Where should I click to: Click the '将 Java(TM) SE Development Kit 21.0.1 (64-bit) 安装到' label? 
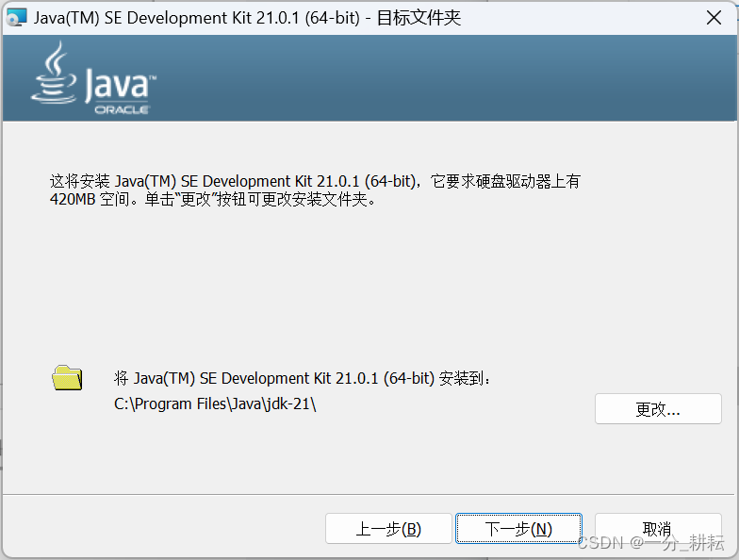[x=302, y=378]
